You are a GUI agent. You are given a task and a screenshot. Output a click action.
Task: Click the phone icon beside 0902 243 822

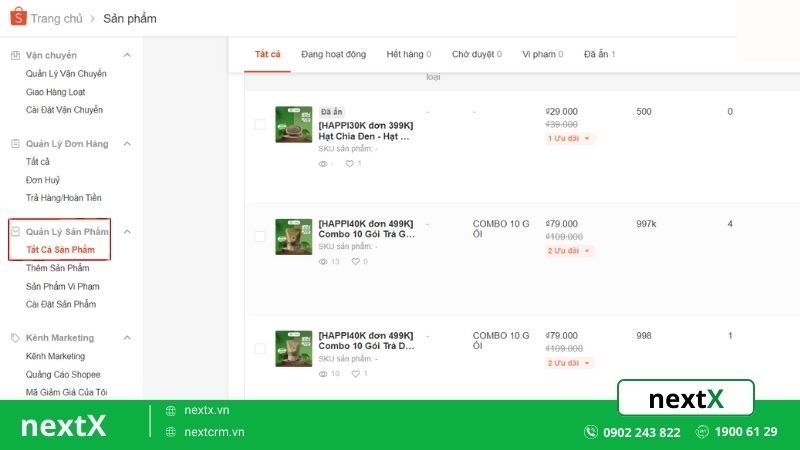(591, 432)
